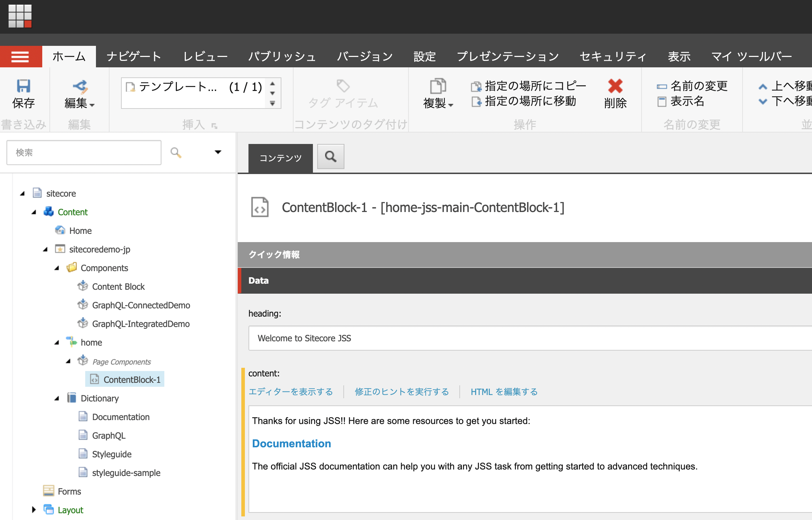Toggle the クイック情報 section header
812x520 pixels.
[x=525, y=254]
